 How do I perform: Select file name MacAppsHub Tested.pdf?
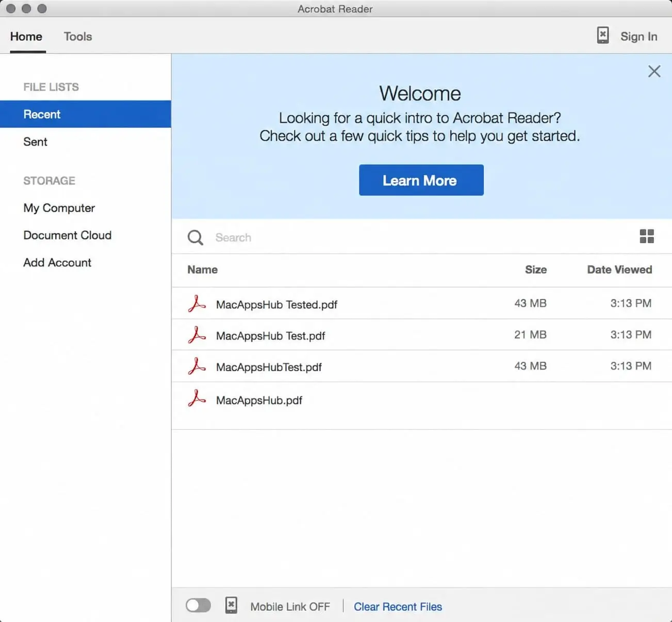pos(276,305)
